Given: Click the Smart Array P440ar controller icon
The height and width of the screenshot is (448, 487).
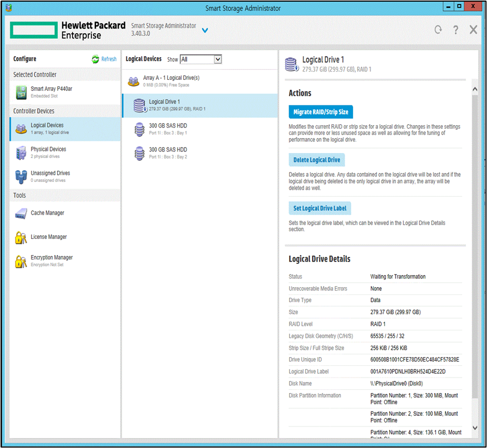Looking at the screenshot, I should 21,93.
